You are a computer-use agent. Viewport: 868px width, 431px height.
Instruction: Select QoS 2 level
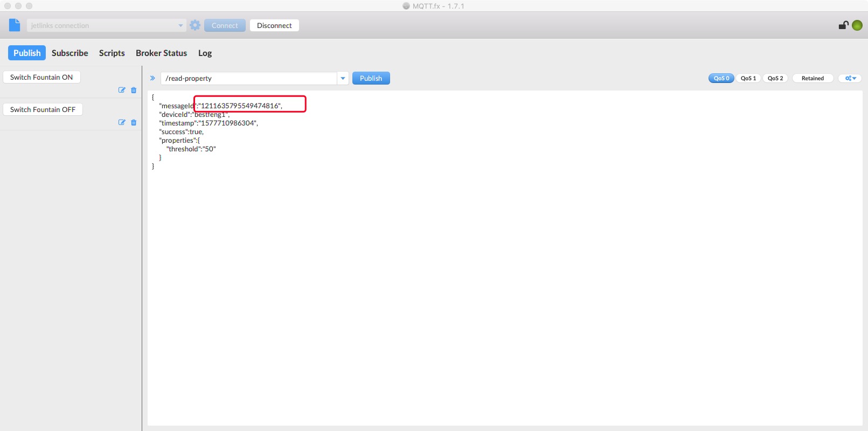click(775, 78)
